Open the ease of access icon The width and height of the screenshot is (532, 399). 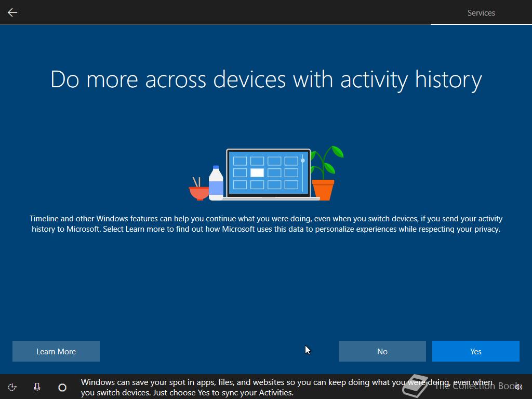coord(12,387)
